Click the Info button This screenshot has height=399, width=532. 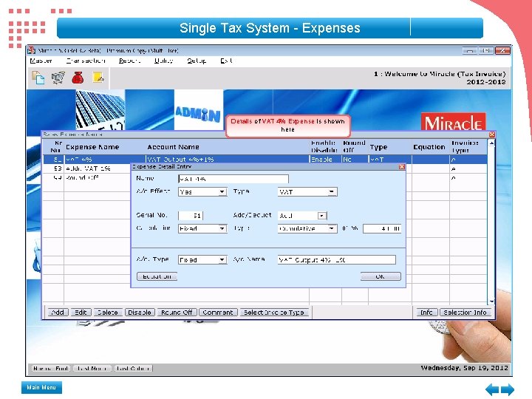click(x=426, y=312)
